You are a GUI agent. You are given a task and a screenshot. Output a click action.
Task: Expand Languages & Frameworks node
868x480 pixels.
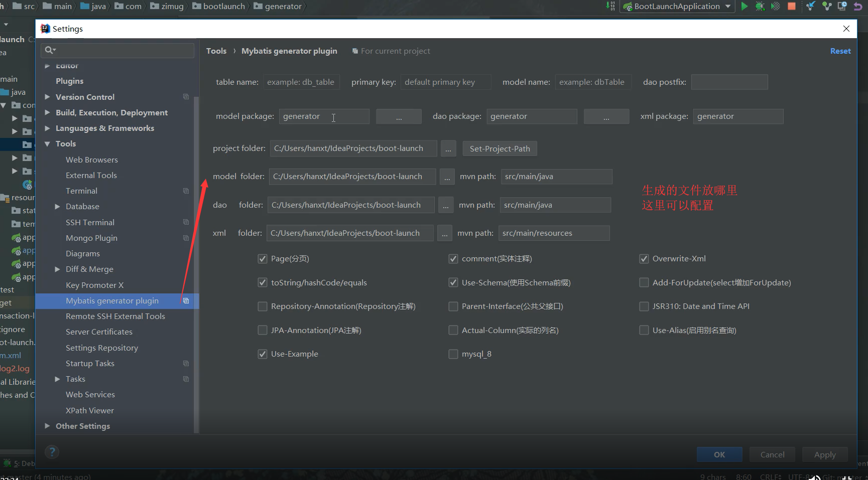click(47, 128)
